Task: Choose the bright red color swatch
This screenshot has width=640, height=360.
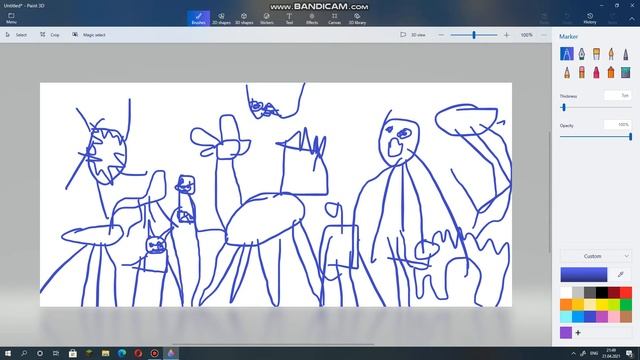Action: [626, 292]
